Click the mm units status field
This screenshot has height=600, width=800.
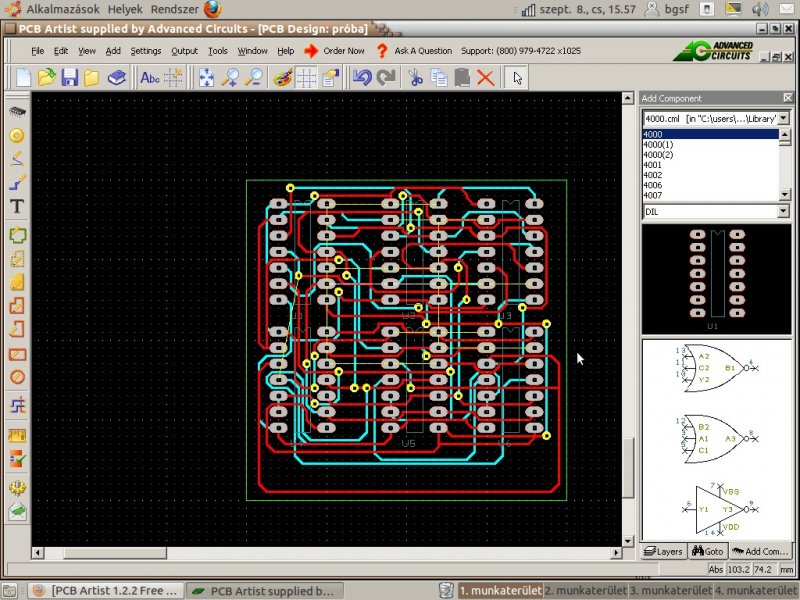coord(786,569)
